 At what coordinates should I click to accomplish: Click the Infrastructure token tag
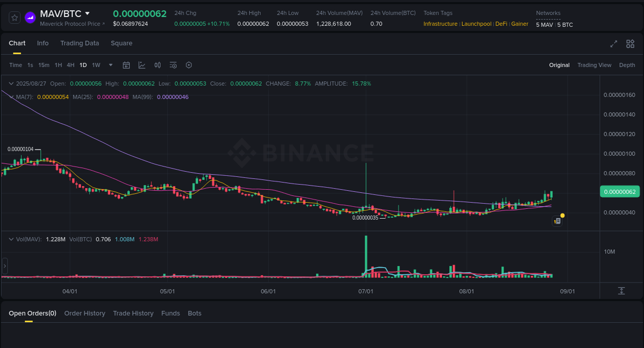[x=440, y=24]
